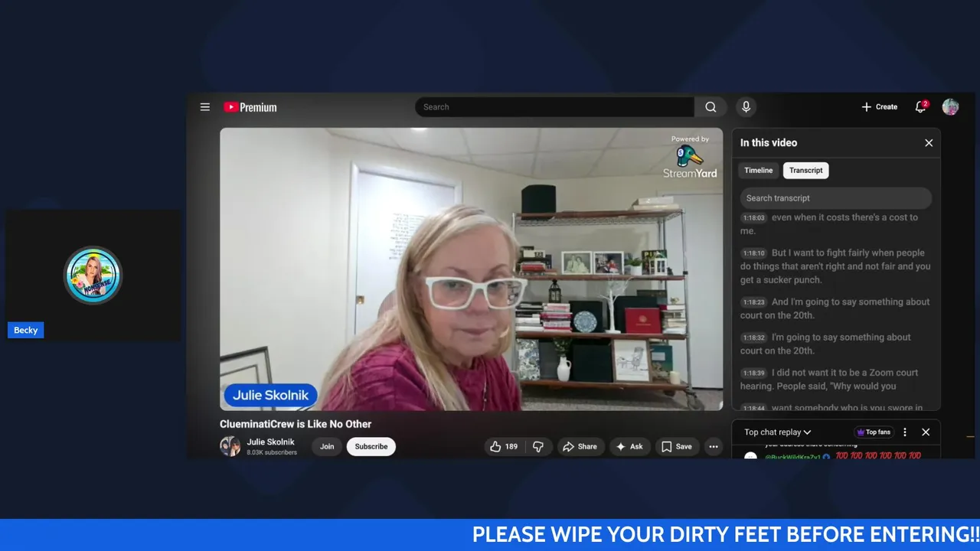Image resolution: width=980 pixels, height=551 pixels.
Task: Like the video with thumbs up
Action: coord(504,447)
